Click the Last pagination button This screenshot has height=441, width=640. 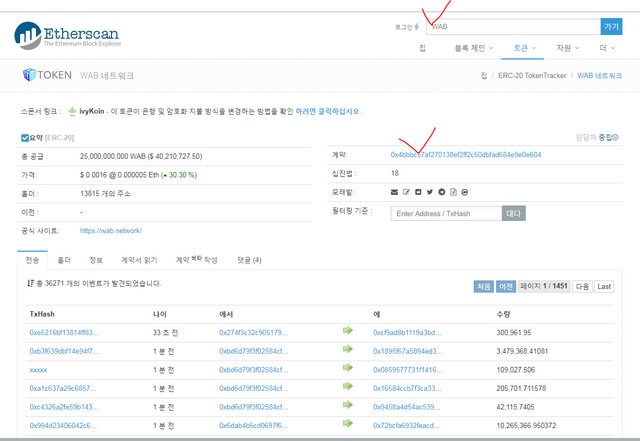pos(604,286)
